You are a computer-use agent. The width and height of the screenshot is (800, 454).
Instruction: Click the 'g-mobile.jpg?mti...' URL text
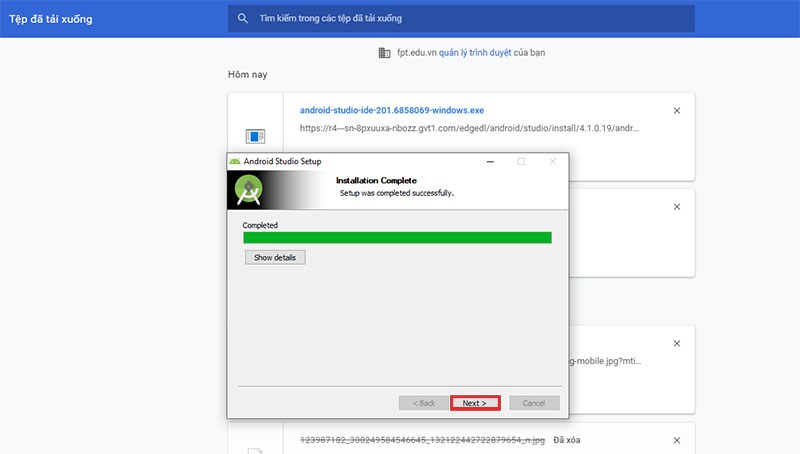click(x=605, y=361)
